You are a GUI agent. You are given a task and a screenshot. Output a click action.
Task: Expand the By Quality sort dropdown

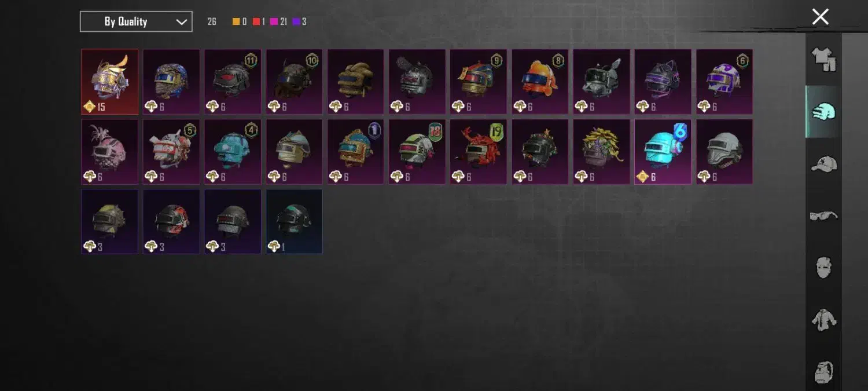click(136, 21)
